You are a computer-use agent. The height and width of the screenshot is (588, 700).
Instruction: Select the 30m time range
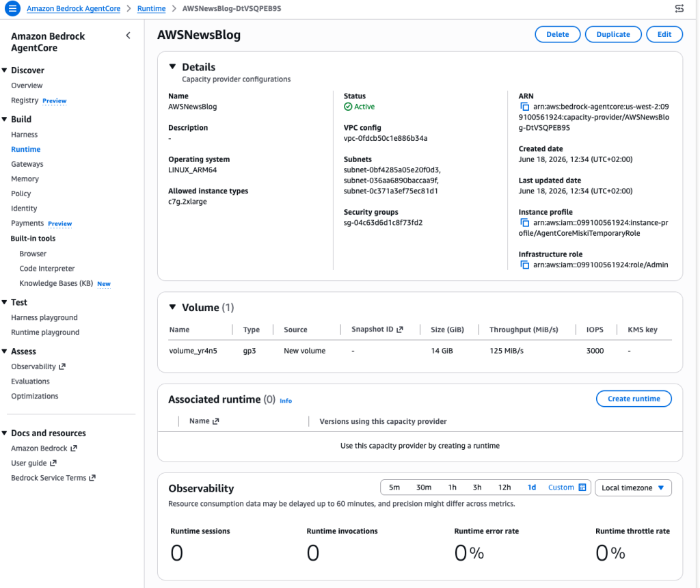(x=424, y=487)
